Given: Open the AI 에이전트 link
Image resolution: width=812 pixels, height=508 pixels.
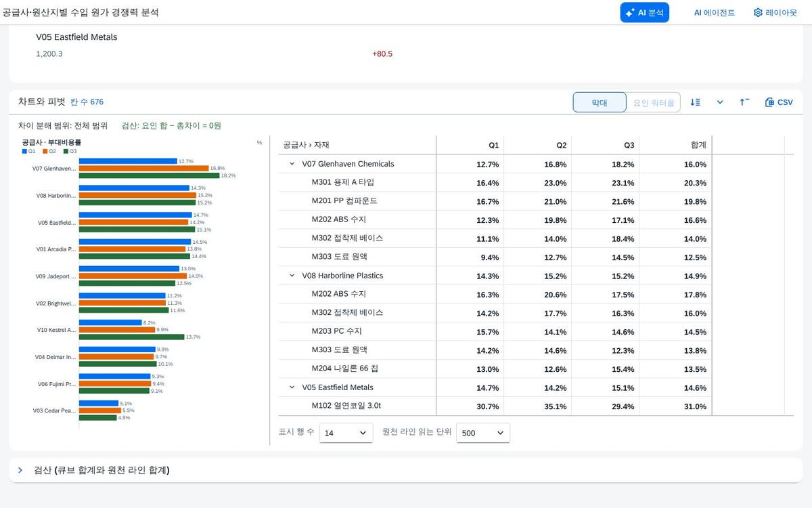Looking at the screenshot, I should (714, 12).
